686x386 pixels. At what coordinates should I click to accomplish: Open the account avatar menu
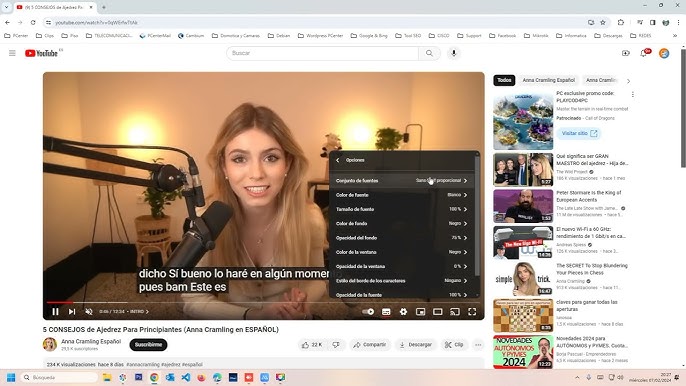coord(664,53)
